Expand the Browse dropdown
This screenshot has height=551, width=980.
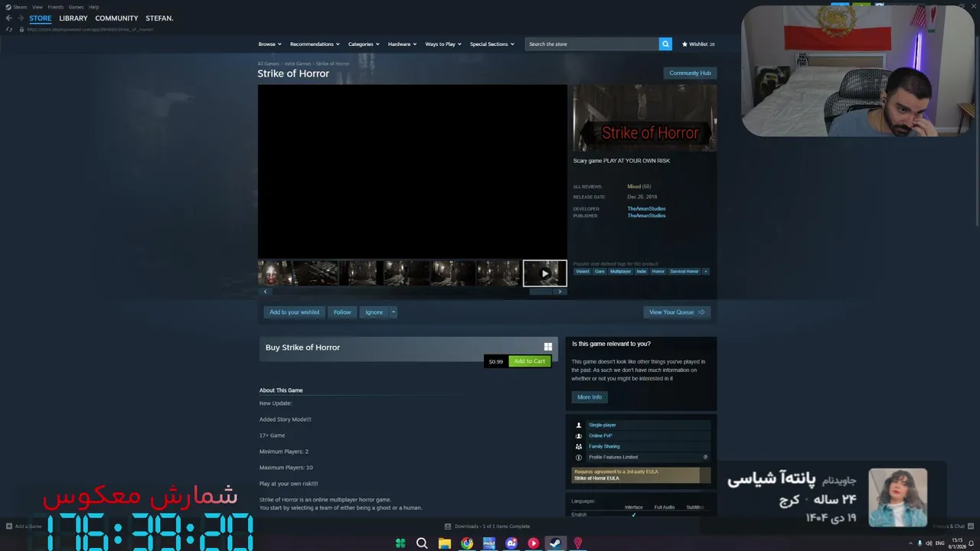point(270,44)
